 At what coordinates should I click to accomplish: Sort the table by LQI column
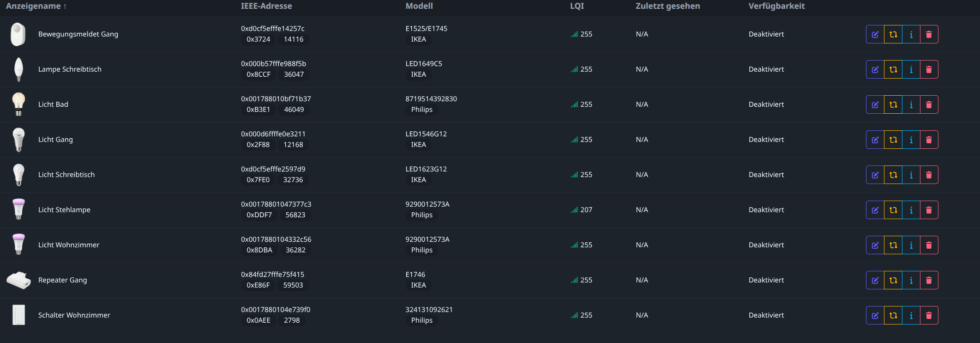pos(577,6)
